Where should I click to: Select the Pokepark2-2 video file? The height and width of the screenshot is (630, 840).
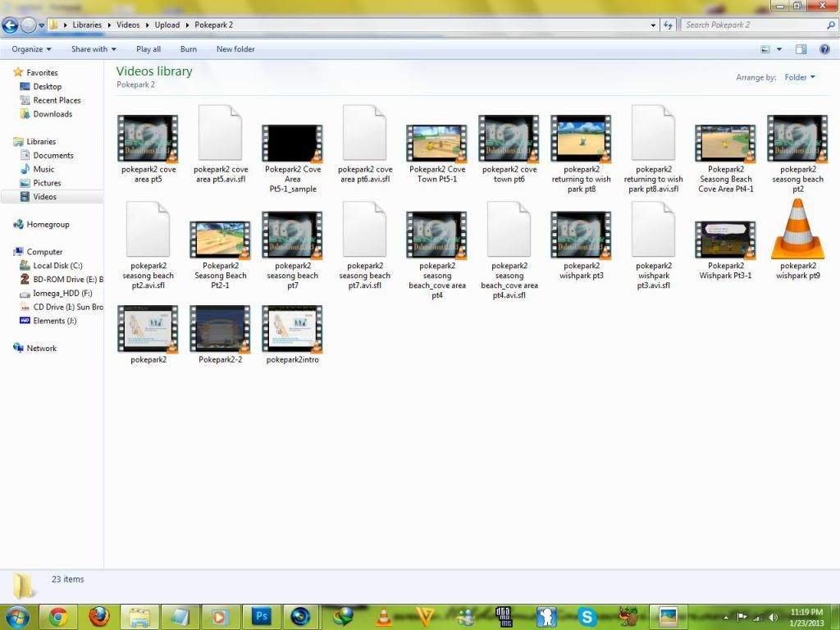point(220,335)
